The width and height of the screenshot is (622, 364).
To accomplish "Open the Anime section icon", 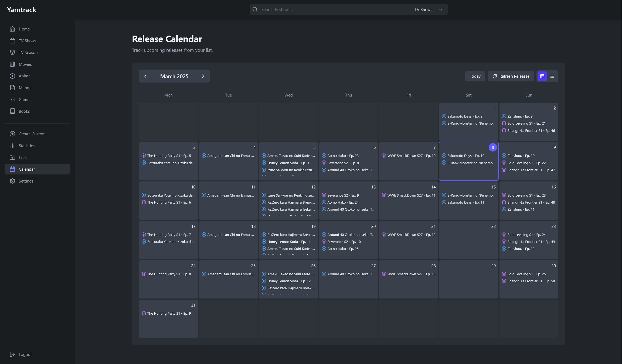I will pos(12,76).
